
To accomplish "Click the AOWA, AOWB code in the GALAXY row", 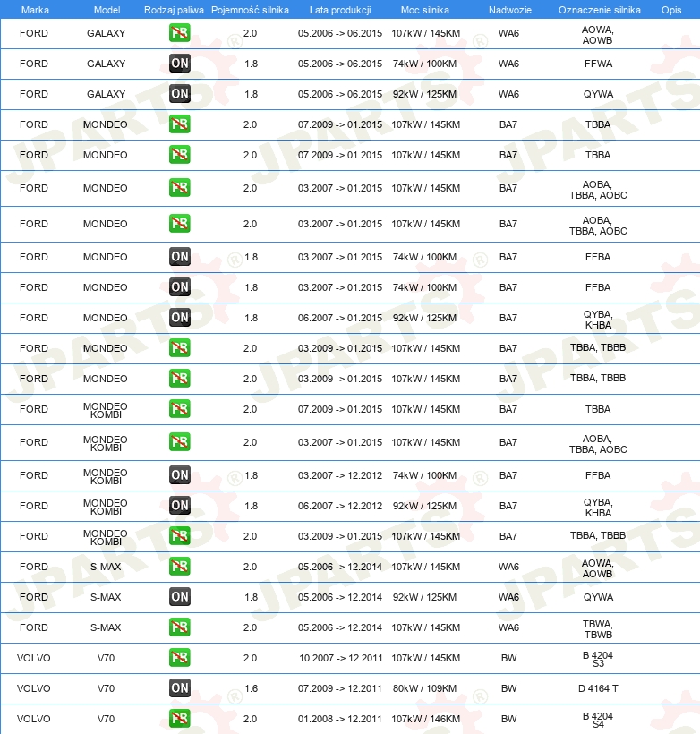I will 597,35.
